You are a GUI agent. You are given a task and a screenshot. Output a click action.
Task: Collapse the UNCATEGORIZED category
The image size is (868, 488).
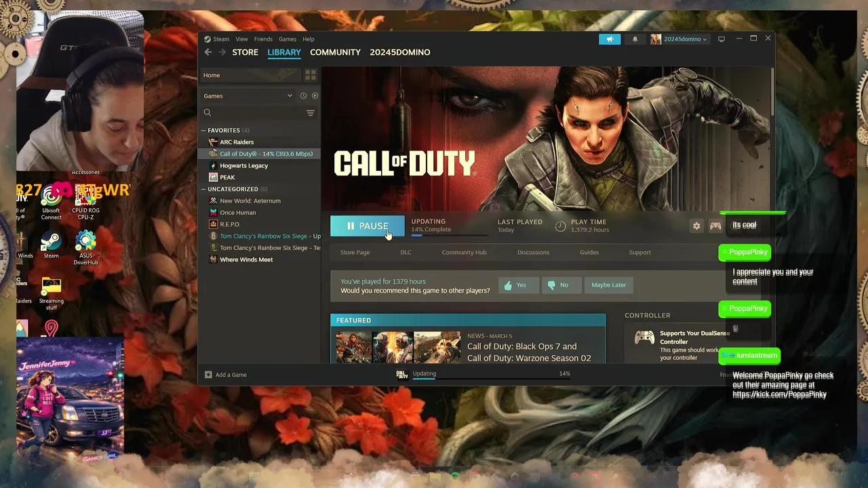coord(203,189)
